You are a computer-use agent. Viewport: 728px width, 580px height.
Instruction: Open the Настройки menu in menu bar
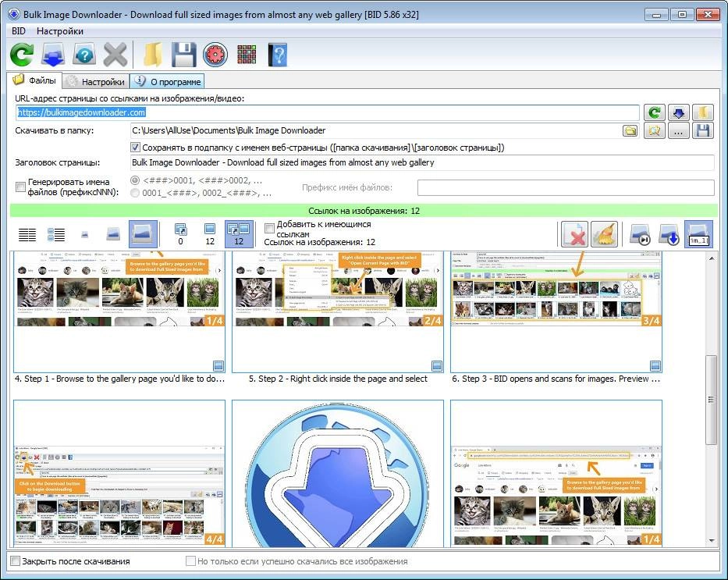click(x=60, y=31)
